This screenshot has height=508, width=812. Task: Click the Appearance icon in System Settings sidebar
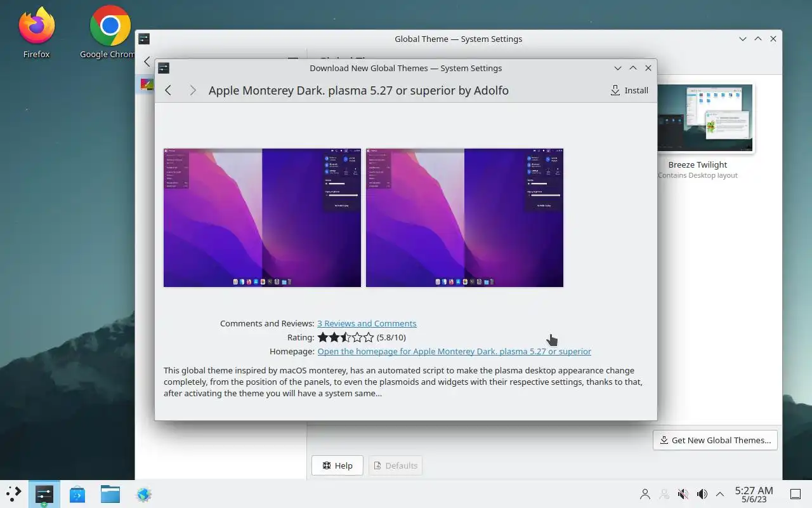coord(147,84)
